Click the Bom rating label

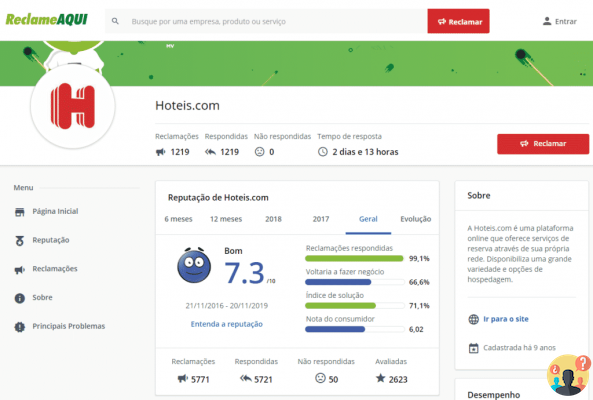point(233,251)
